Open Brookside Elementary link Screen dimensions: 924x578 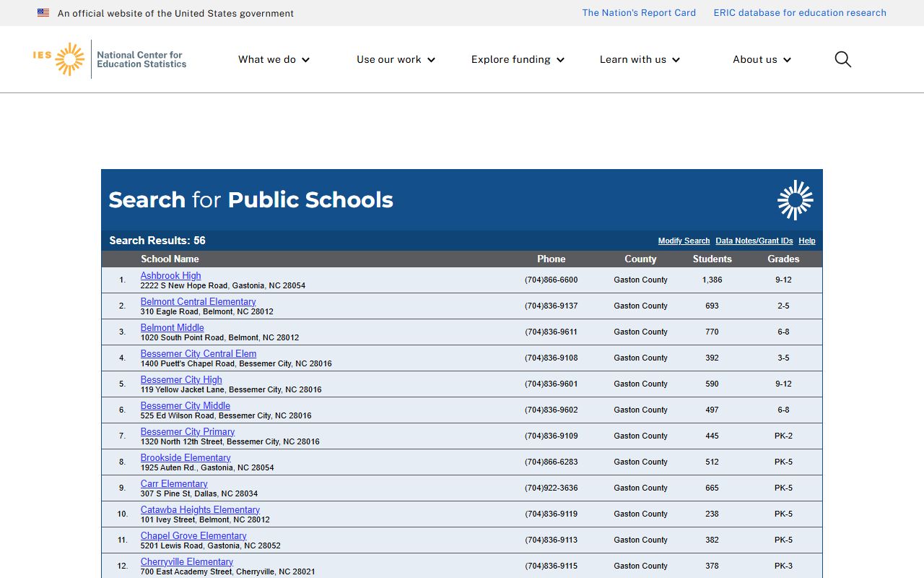pyautogui.click(x=186, y=457)
